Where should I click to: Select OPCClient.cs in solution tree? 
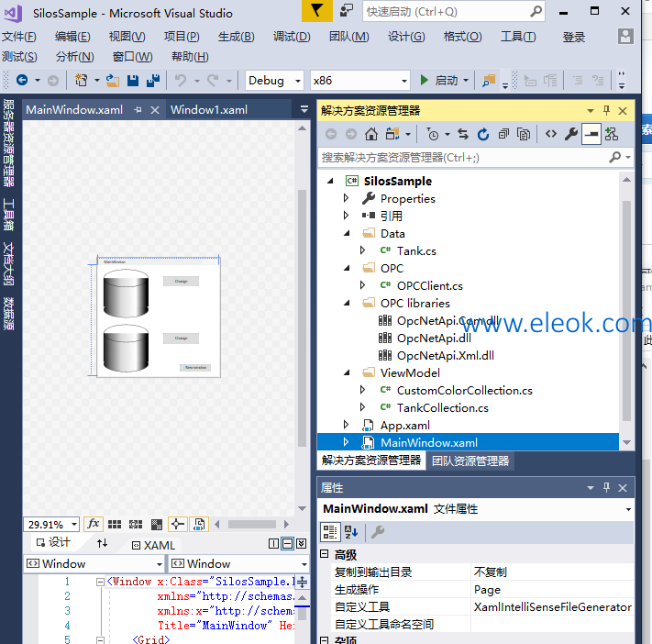pyautogui.click(x=429, y=285)
